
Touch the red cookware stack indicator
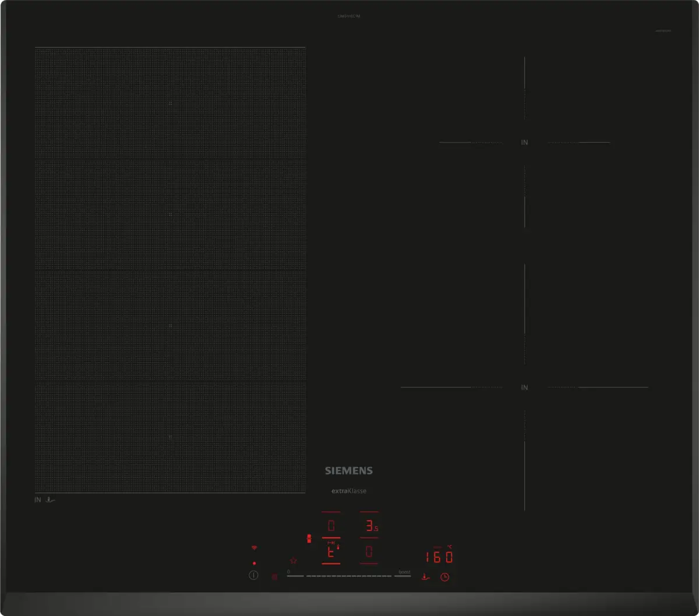(309, 539)
